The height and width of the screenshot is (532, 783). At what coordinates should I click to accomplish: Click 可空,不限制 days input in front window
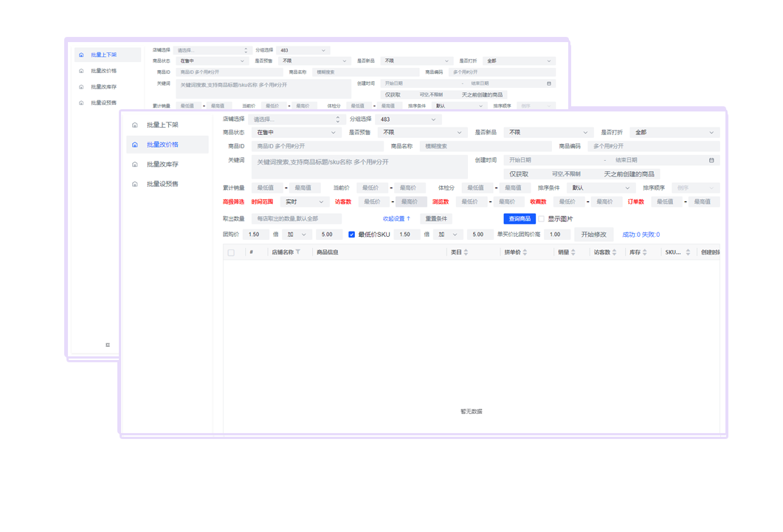click(566, 174)
